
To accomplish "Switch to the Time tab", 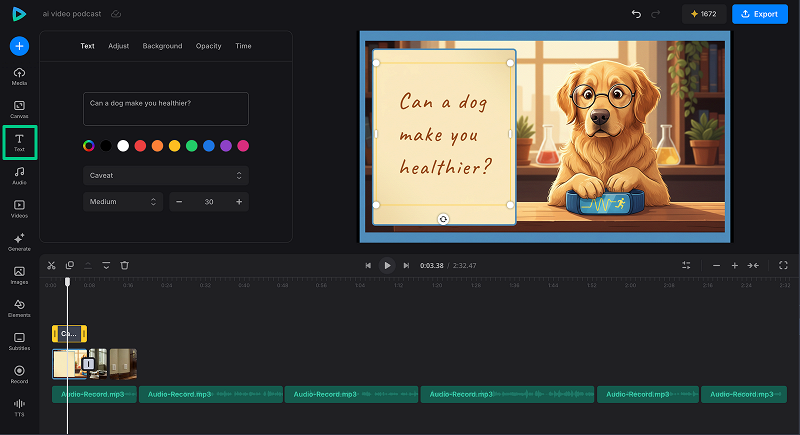I will point(243,46).
